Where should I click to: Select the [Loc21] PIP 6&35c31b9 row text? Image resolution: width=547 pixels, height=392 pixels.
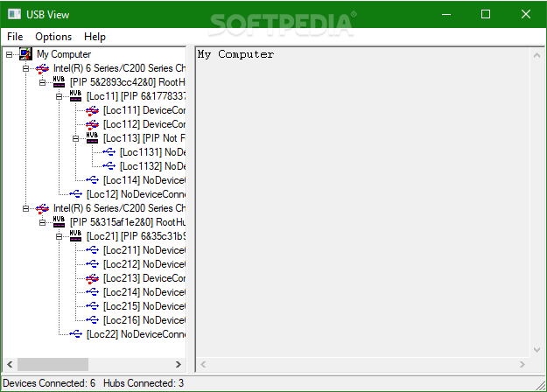click(136, 236)
